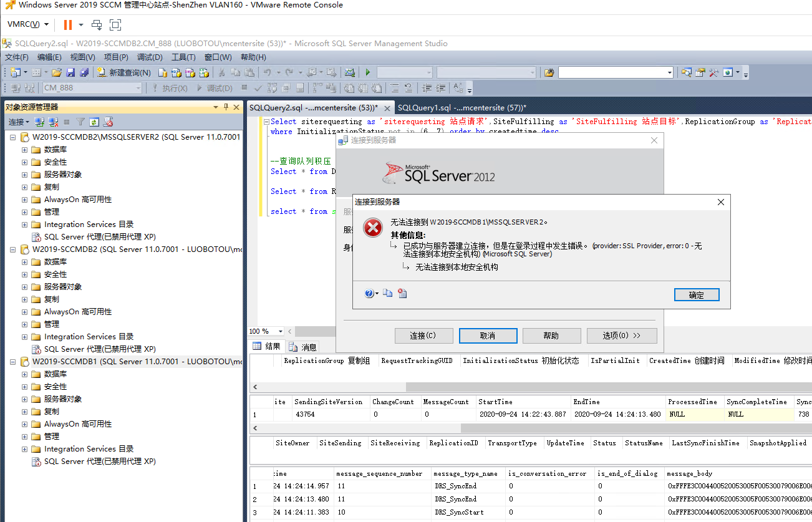Image resolution: width=812 pixels, height=522 pixels.
Task: Collapse the W2019-SCCMDB2\MSSQLSERVER2 server node
Action: pyautogui.click(x=13, y=137)
